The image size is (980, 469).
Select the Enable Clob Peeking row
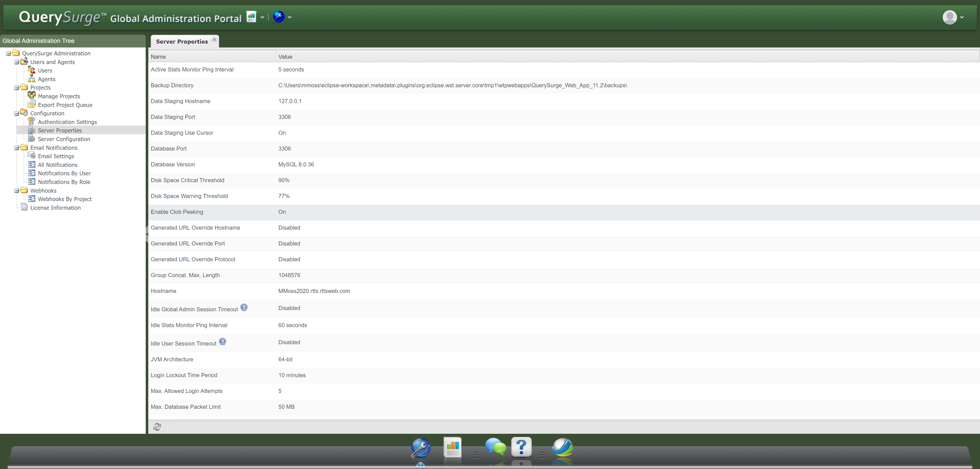(177, 212)
